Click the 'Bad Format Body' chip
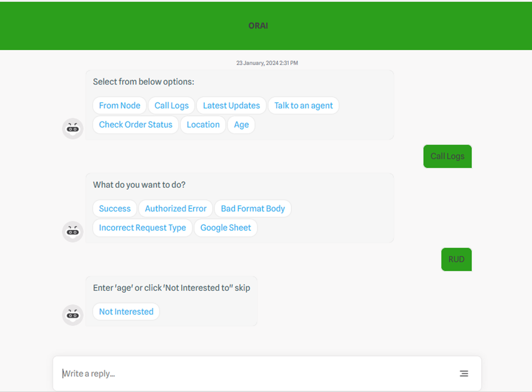Viewport: 532px width, 392px height. (253, 209)
